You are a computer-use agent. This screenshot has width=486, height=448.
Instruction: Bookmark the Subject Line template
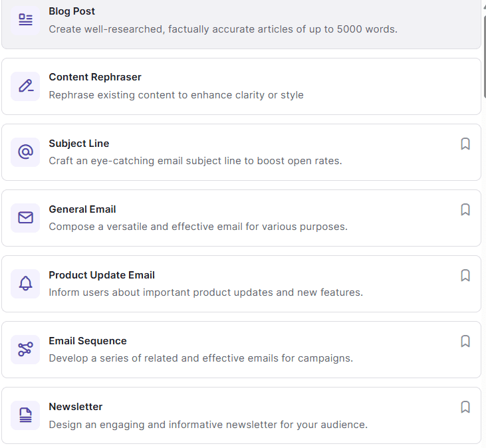pyautogui.click(x=465, y=144)
